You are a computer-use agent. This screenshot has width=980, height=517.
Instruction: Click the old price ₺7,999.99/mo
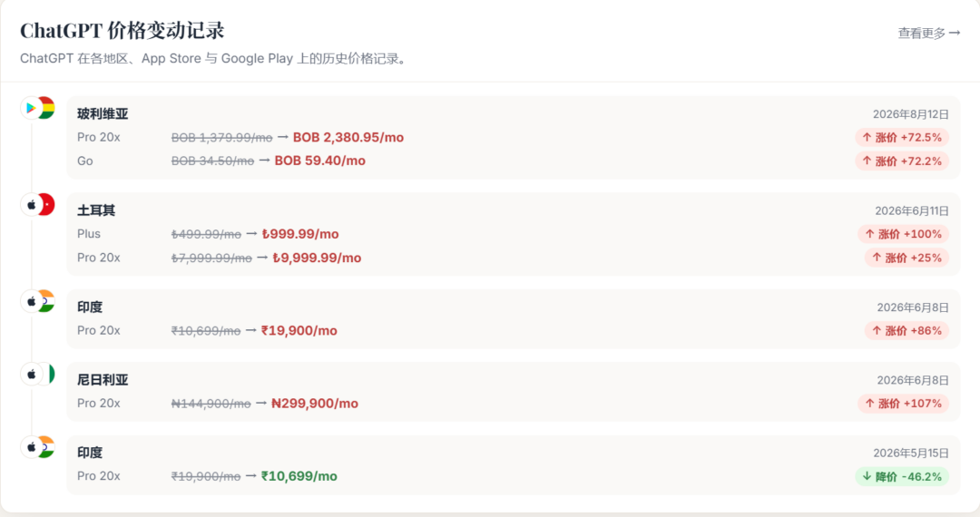point(211,258)
